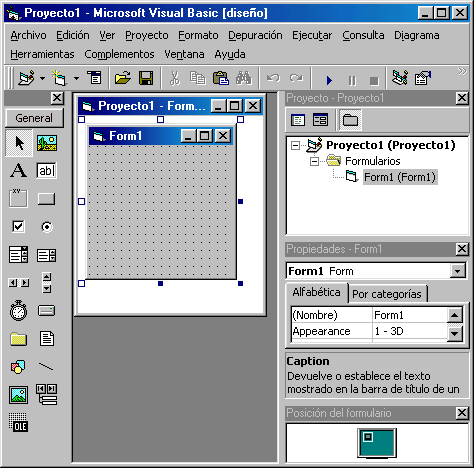Open the Form1 Form object dropdown
474x468 pixels.
458,271
